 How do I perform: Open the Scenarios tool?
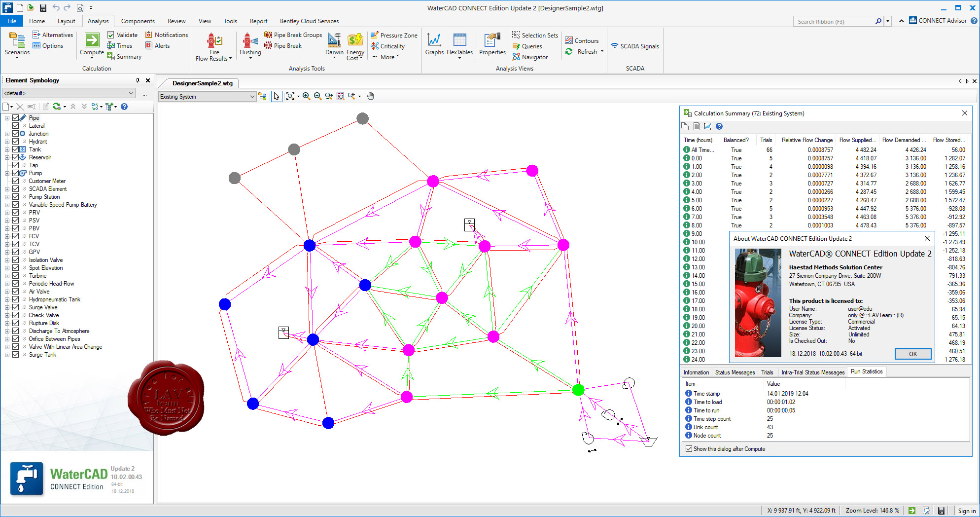(17, 45)
